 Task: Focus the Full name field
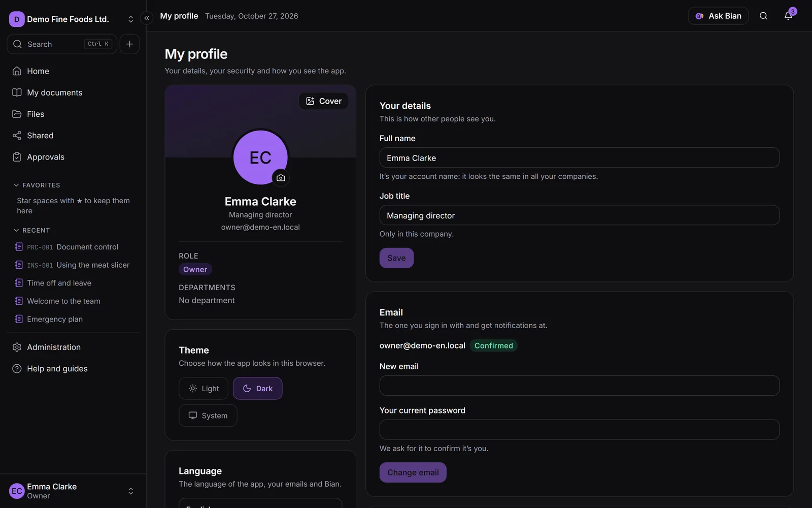(580, 157)
